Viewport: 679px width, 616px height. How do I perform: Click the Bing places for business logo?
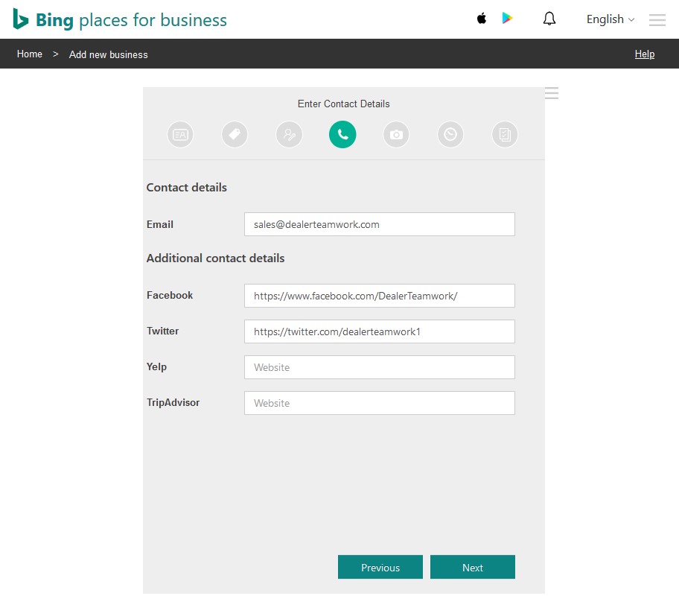[x=119, y=19]
